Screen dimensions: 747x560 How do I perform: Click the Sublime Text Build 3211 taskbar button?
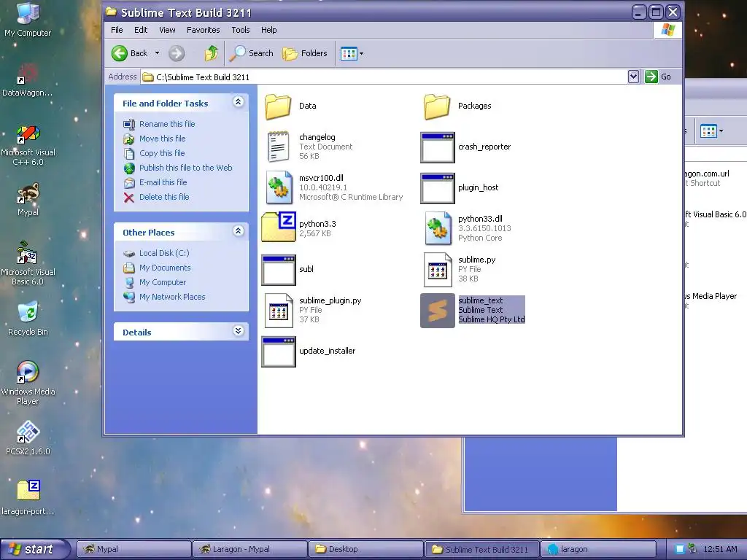[x=481, y=549]
